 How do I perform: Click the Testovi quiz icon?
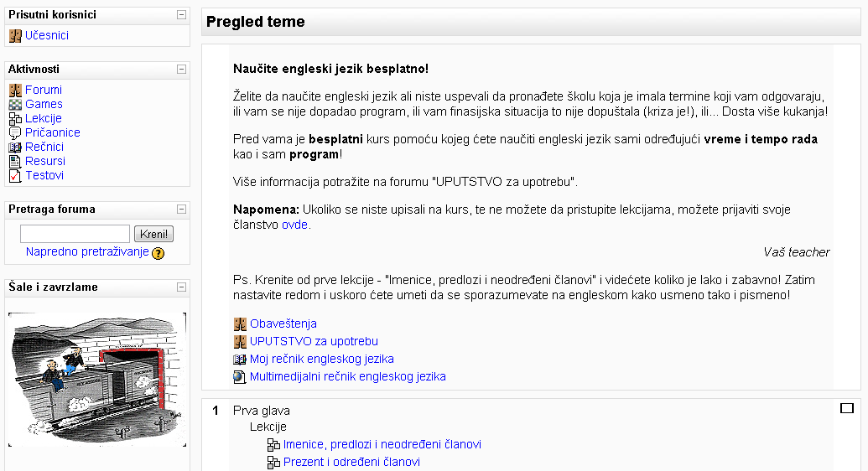pos(15,176)
